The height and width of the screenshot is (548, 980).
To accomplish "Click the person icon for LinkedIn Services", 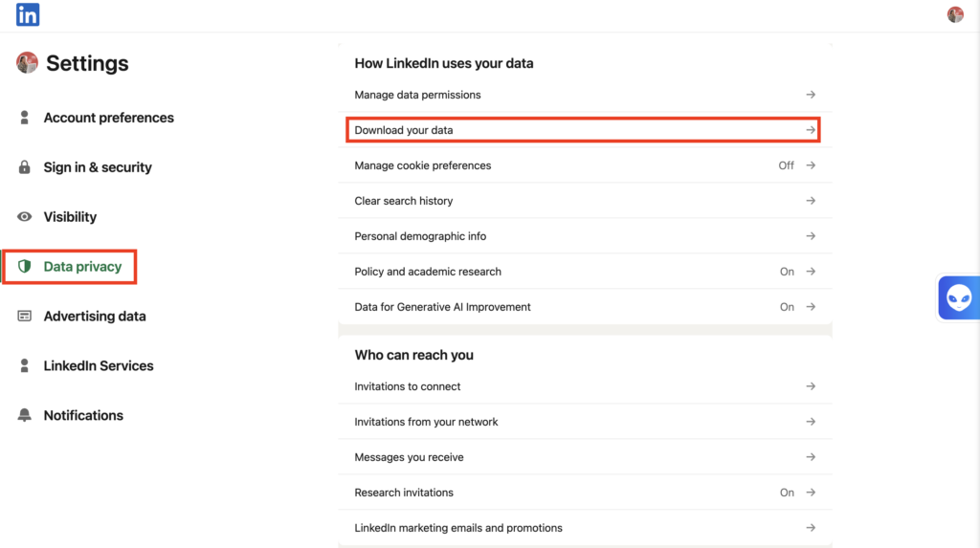I will click(24, 365).
